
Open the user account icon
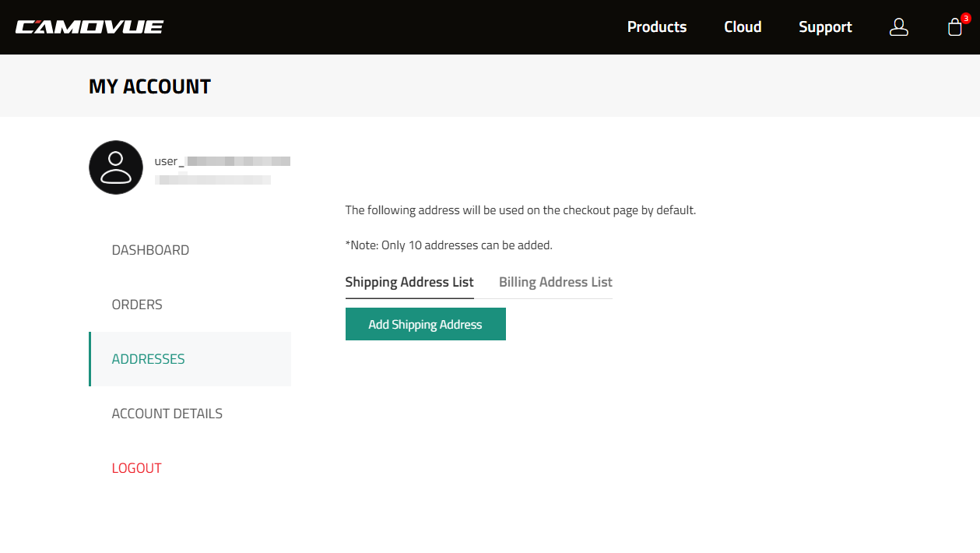tap(899, 27)
